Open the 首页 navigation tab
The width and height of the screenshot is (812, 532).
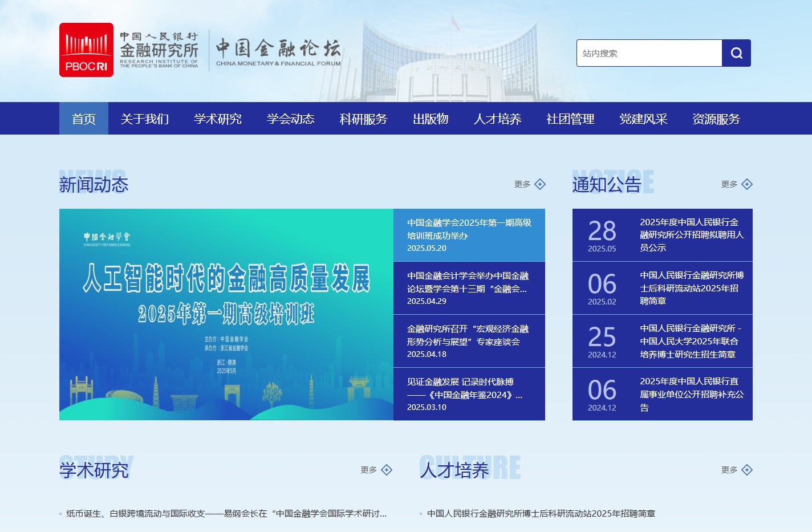pos(84,119)
